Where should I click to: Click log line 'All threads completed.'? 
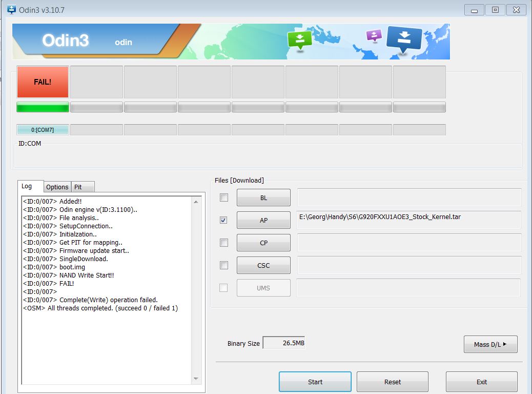(x=100, y=308)
